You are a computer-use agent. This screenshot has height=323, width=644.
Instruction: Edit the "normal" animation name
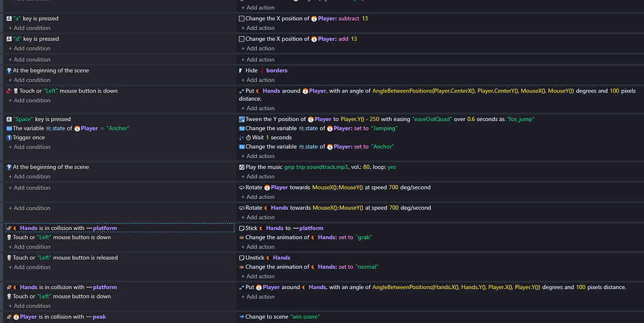[x=367, y=267]
